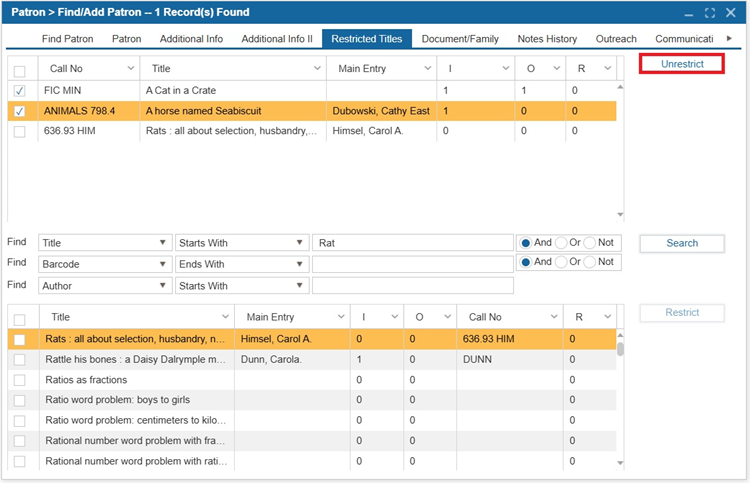Screen dimensions: 750x483
Task: Select the Or radio on first Find row
Action: (x=561, y=243)
